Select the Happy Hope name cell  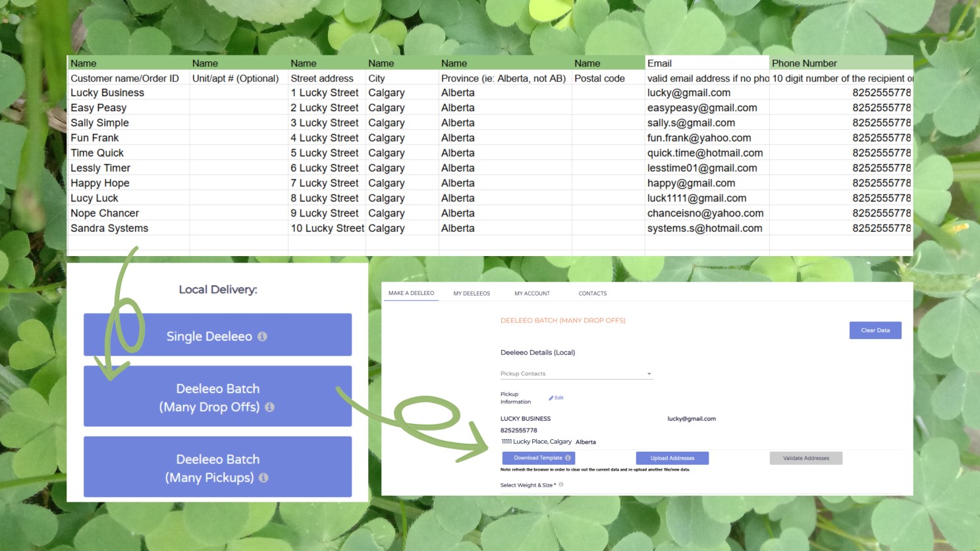tap(128, 184)
